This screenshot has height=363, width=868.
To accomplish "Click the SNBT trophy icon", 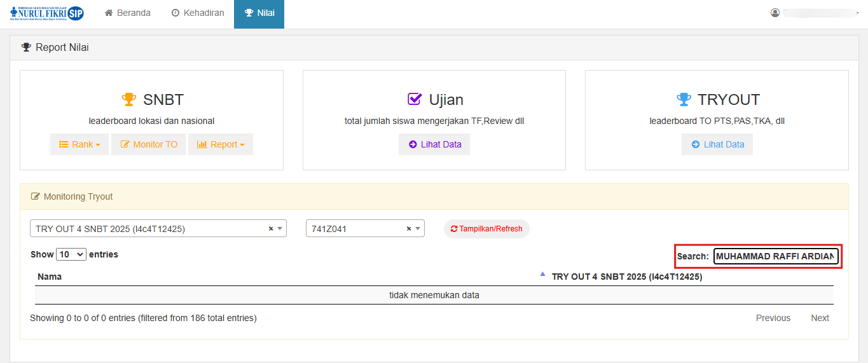I will click(x=129, y=100).
